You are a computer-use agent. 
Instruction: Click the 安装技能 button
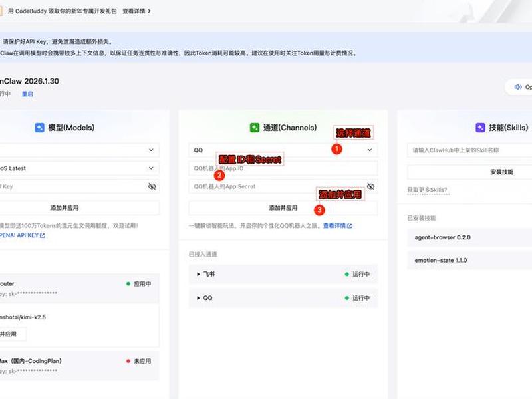469,172
